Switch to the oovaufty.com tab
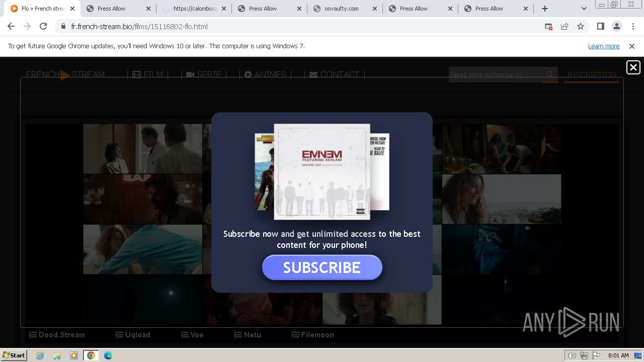Image resolution: width=644 pixels, height=362 pixels. [x=345, y=9]
